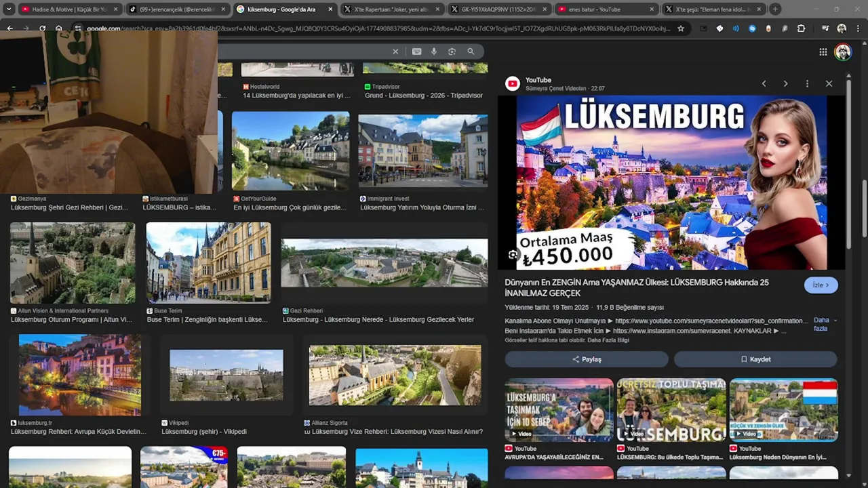
Task: Open the tab search dropdown arrow
Action: click(x=9, y=9)
